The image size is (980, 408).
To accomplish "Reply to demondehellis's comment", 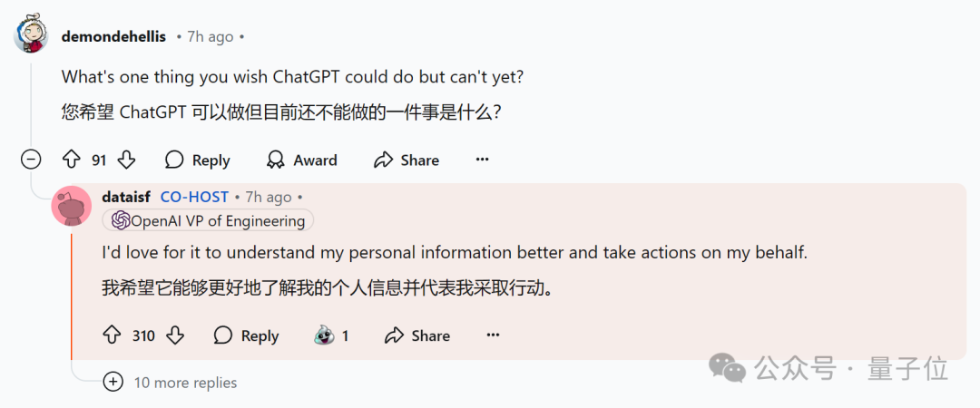I will [x=197, y=160].
